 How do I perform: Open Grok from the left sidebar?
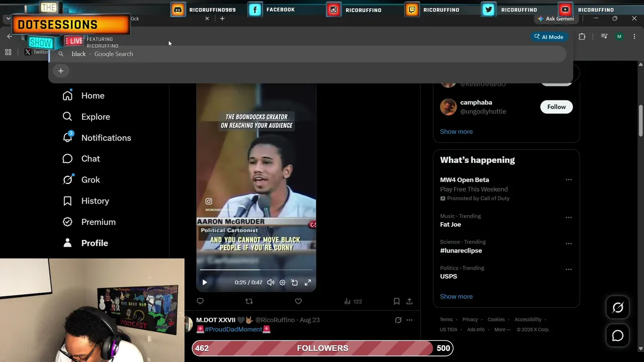(x=81, y=180)
